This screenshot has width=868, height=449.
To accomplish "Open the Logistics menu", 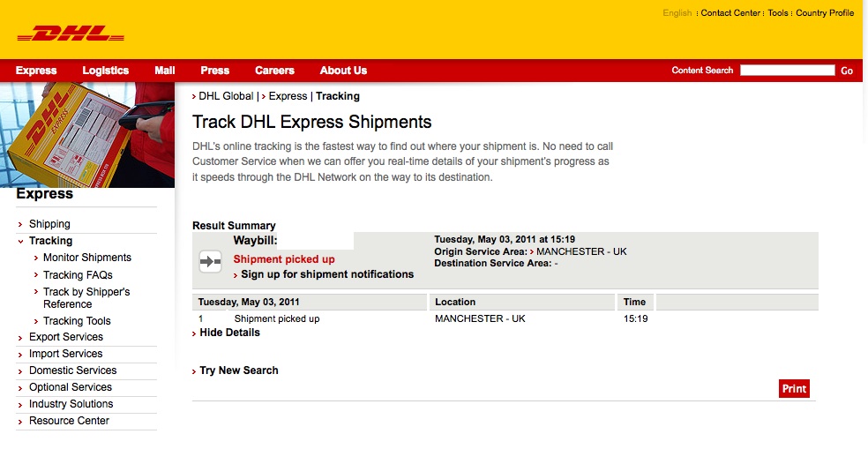I will (105, 71).
